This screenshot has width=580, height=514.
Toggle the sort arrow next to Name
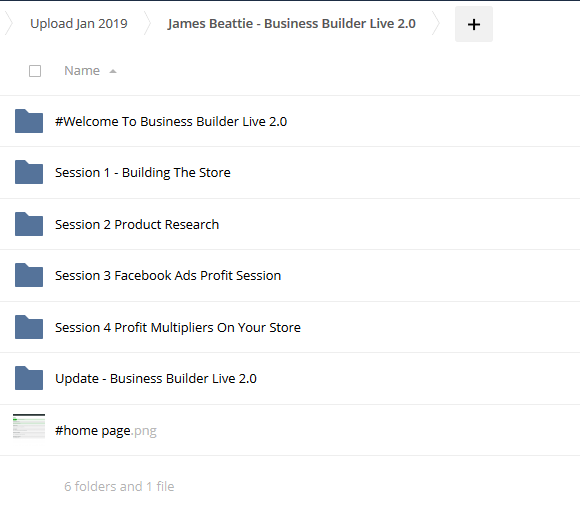click(x=113, y=71)
